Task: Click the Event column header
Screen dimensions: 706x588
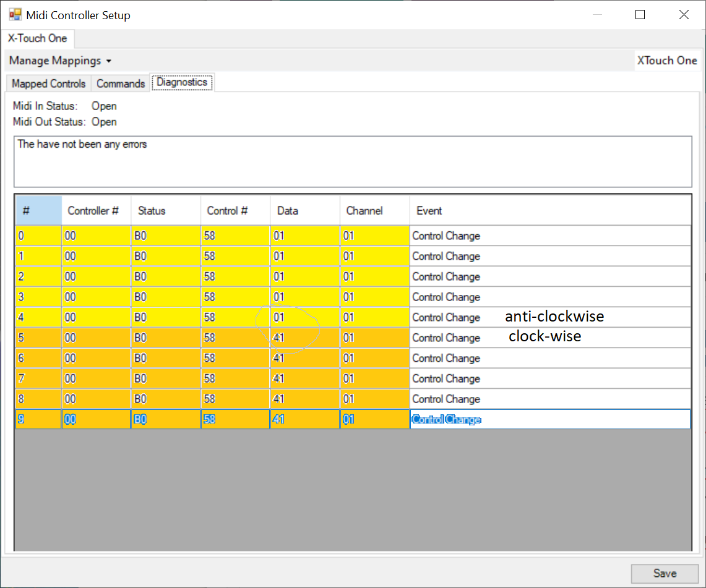Action: (550, 211)
